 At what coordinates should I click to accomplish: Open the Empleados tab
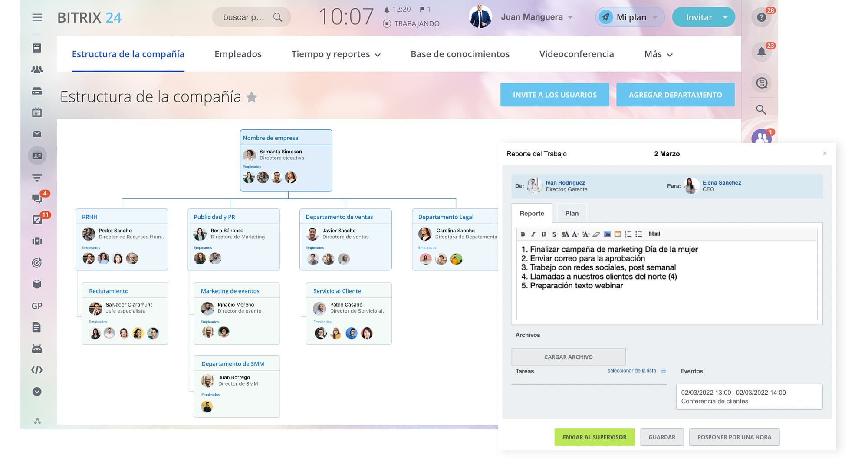(238, 54)
